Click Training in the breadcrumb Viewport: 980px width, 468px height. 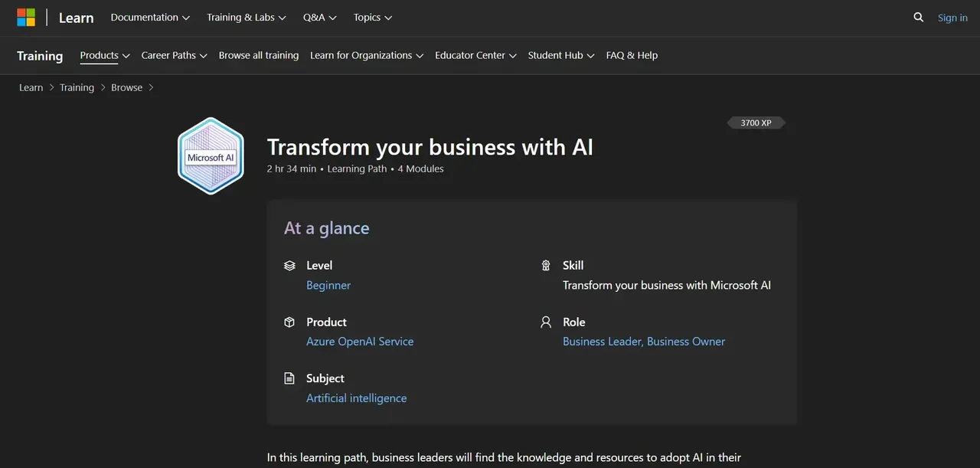(x=77, y=87)
